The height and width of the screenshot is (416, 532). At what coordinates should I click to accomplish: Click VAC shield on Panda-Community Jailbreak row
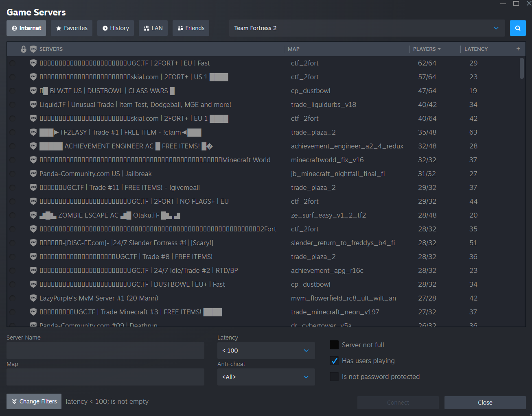click(x=33, y=174)
